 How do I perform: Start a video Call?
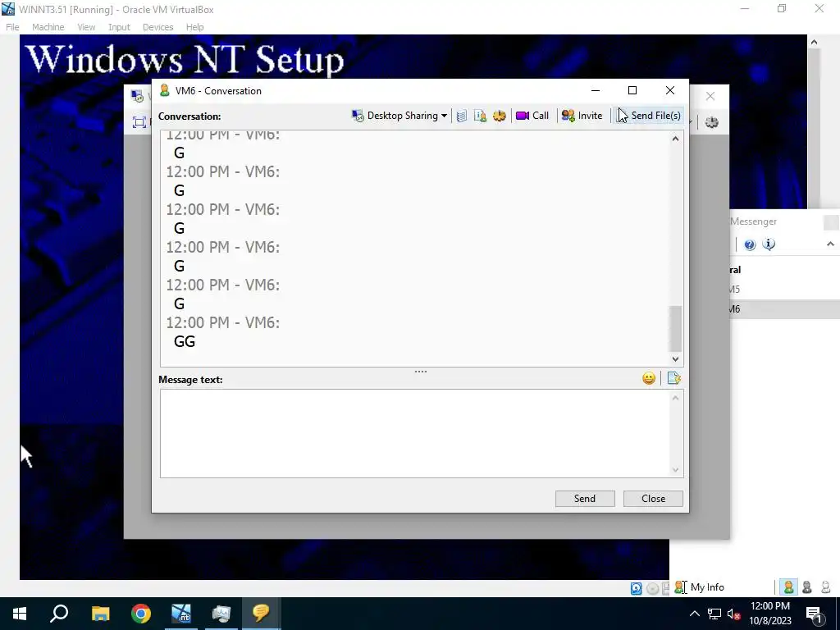[x=532, y=116]
